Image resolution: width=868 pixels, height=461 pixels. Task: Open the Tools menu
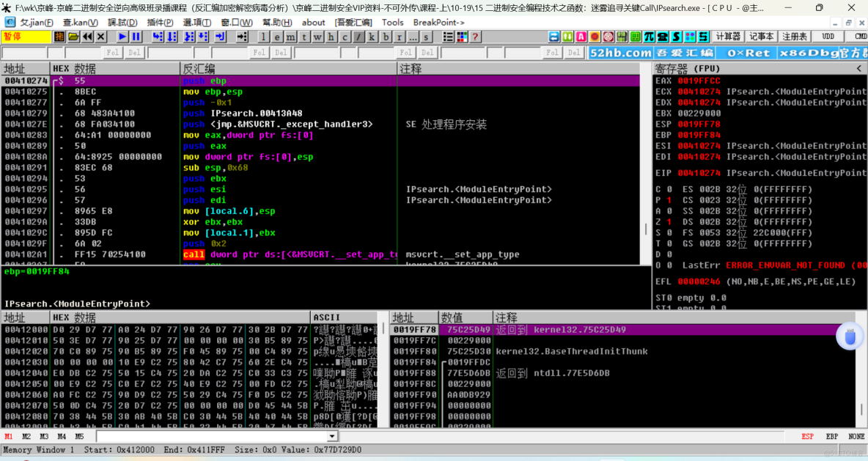(x=392, y=23)
